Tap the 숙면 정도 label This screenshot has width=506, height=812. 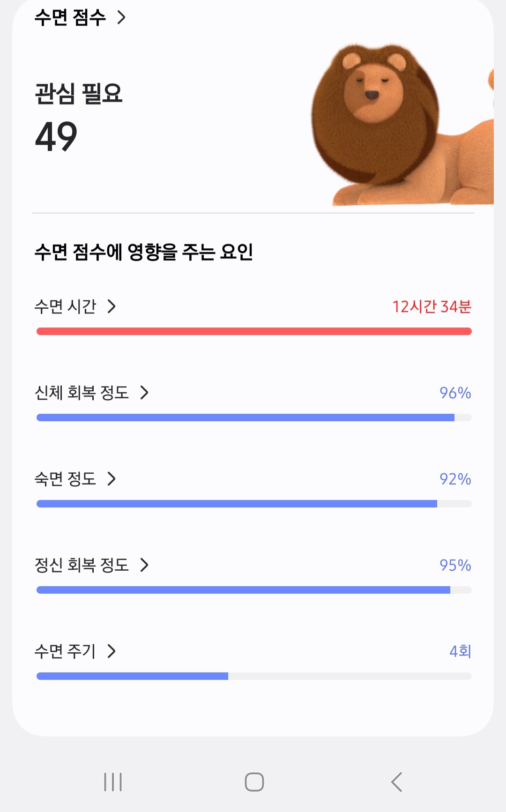[65, 479]
